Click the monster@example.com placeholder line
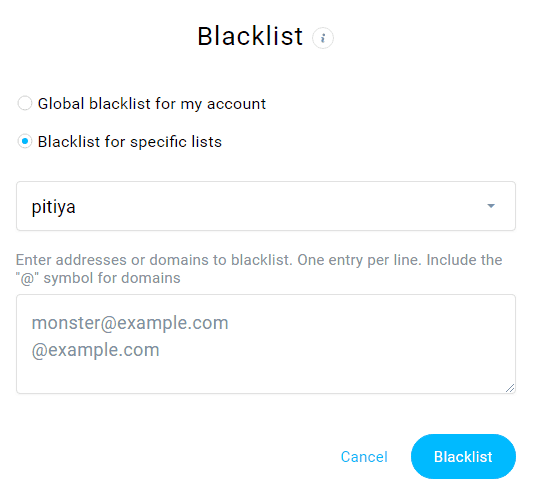 (x=130, y=323)
